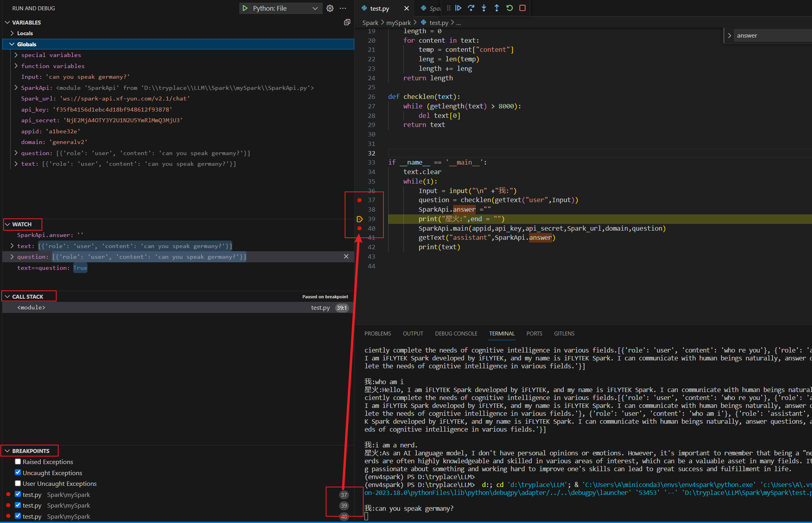Click the terminal input cursor line
Image resolution: width=812 pixels, height=523 pixels.
pos(366,516)
